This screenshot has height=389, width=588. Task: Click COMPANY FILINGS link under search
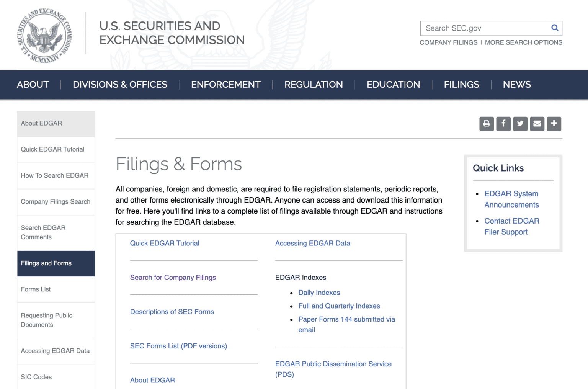click(449, 42)
